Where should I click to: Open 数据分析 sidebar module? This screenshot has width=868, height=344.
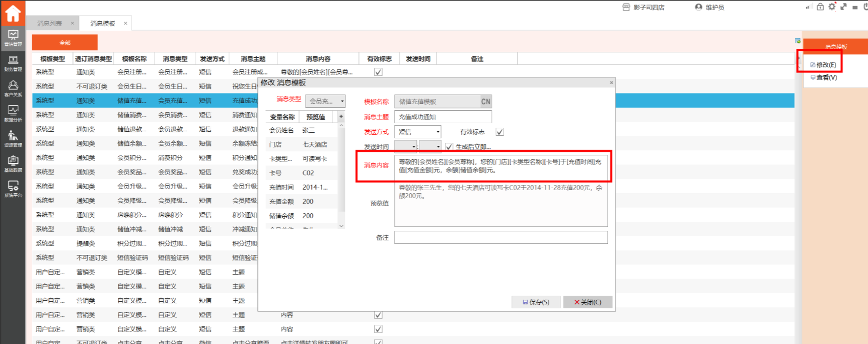pyautogui.click(x=13, y=113)
